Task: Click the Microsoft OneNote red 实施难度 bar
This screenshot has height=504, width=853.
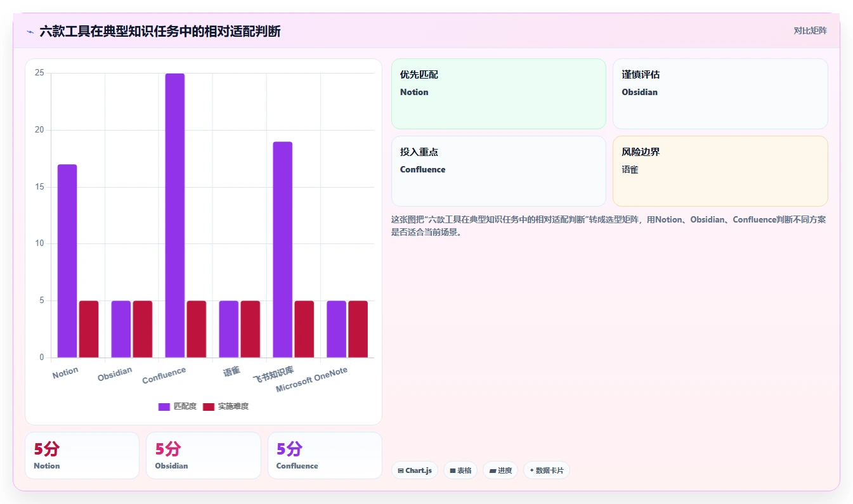Action: (358, 329)
